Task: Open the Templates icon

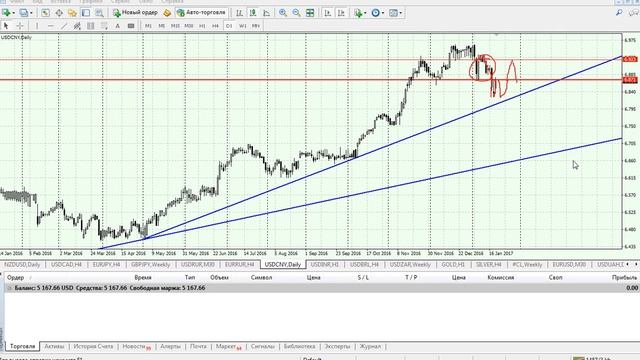Action: pos(393,13)
